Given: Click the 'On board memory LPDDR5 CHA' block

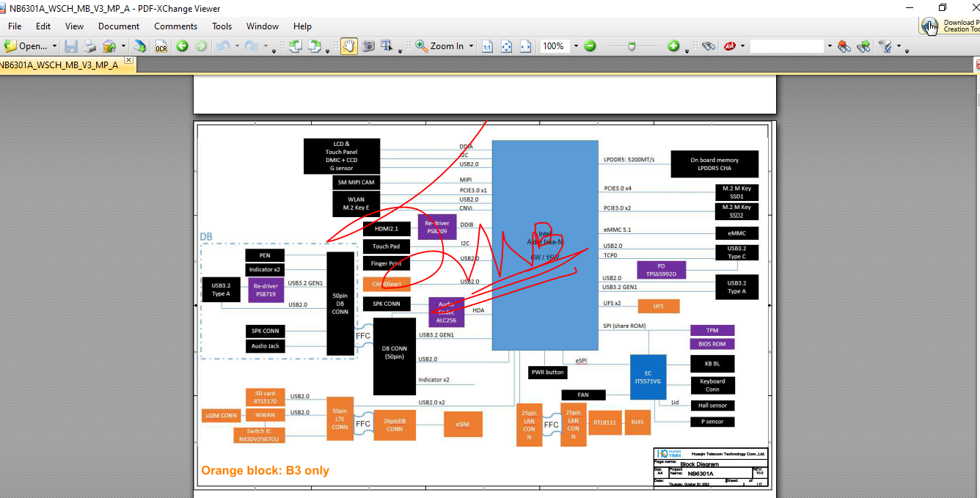Looking at the screenshot, I should (714, 164).
